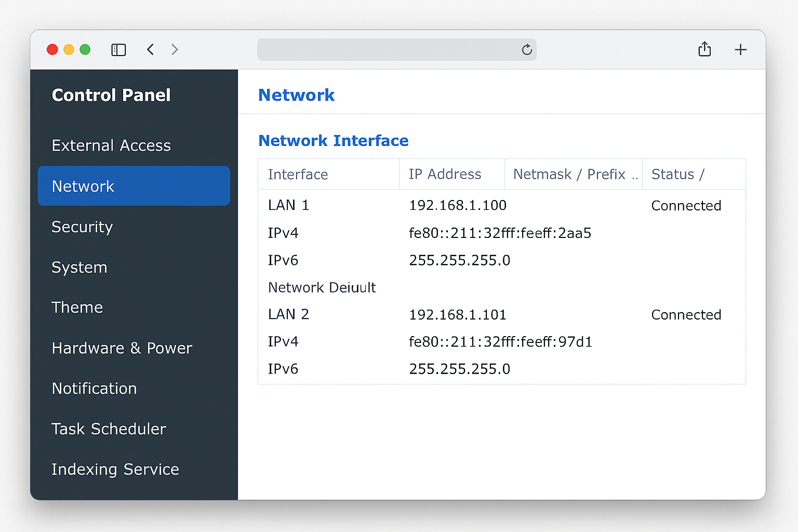The height and width of the screenshot is (532, 798).
Task: Sort by the IP Address column header
Action: pyautogui.click(x=445, y=174)
